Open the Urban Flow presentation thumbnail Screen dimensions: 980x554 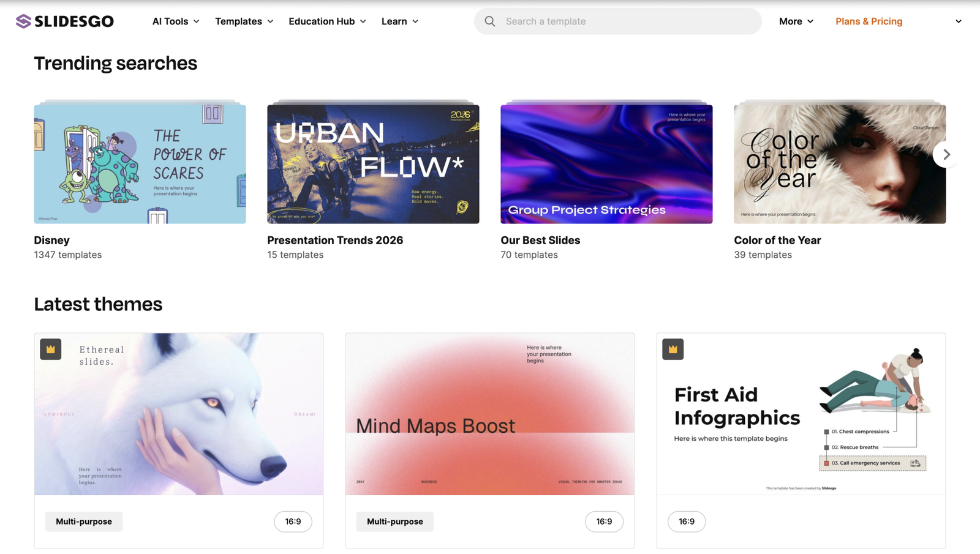(x=372, y=163)
